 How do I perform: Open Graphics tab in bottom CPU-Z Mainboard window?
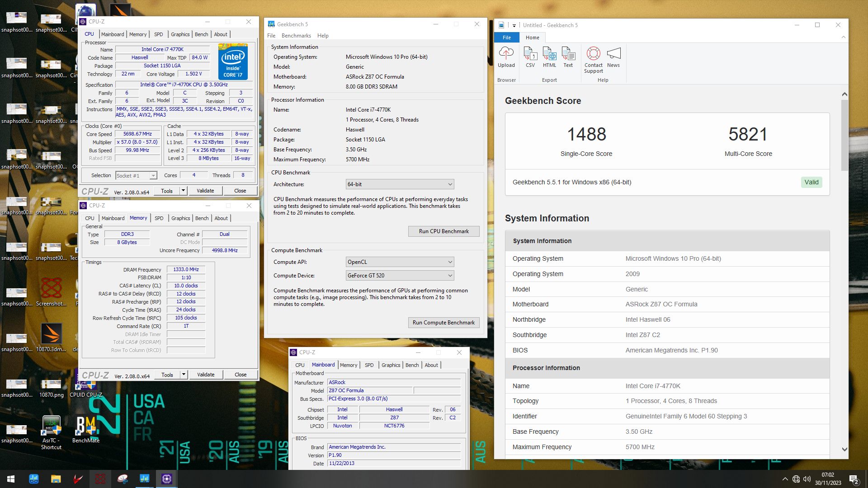pos(391,365)
